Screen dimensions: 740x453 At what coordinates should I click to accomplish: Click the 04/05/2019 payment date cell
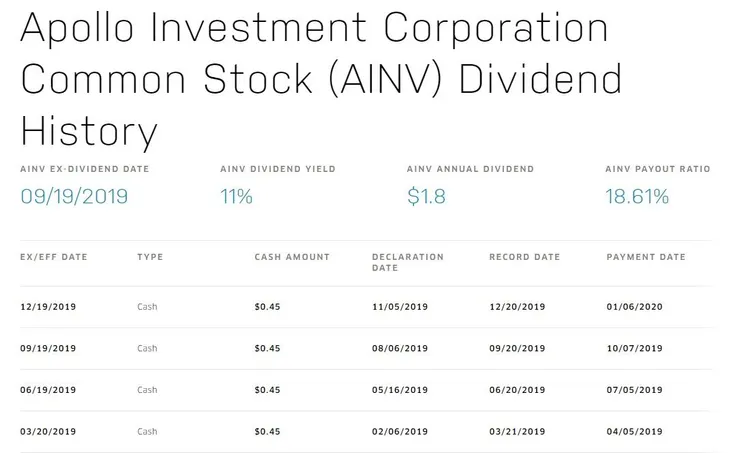(x=634, y=432)
